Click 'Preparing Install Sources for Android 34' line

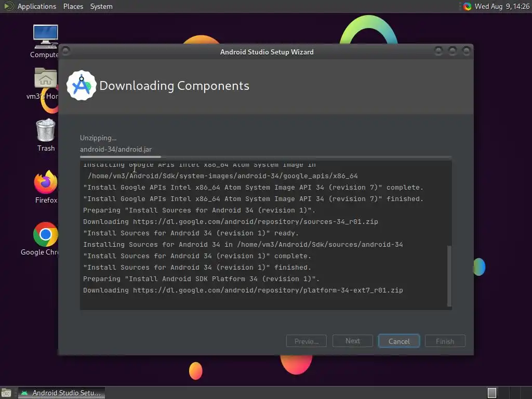[199, 210]
